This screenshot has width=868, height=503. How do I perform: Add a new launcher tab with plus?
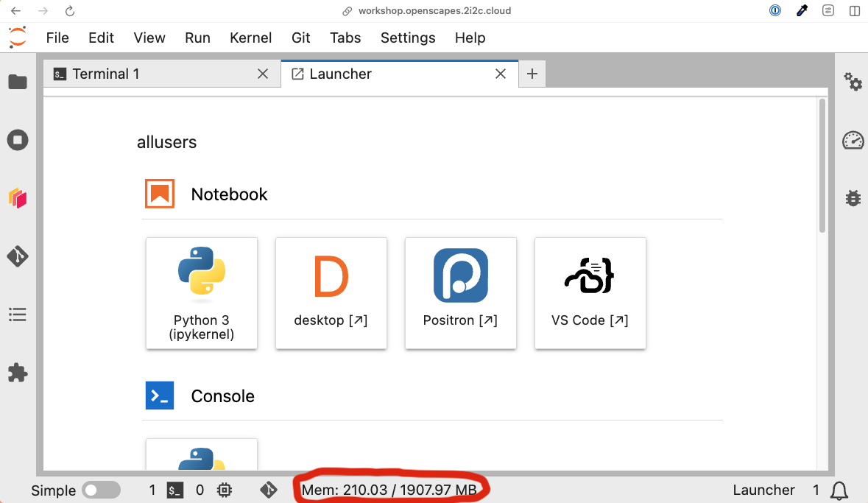(x=532, y=74)
